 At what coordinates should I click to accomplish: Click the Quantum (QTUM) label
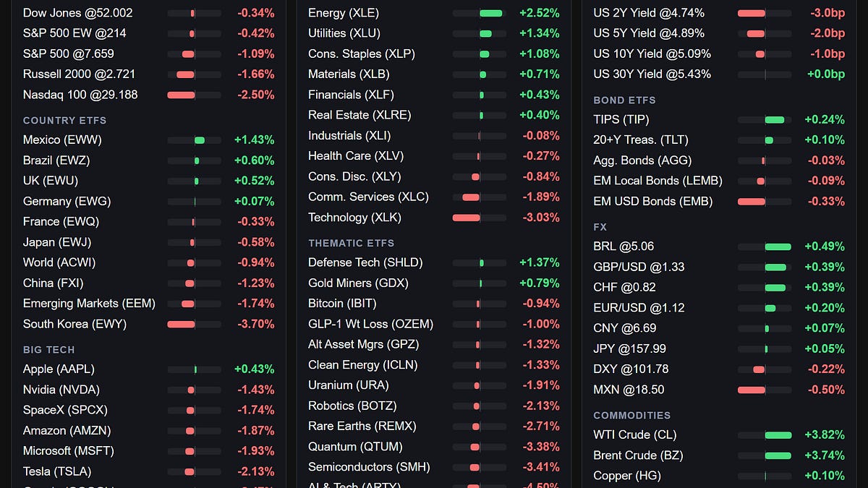pyautogui.click(x=355, y=447)
